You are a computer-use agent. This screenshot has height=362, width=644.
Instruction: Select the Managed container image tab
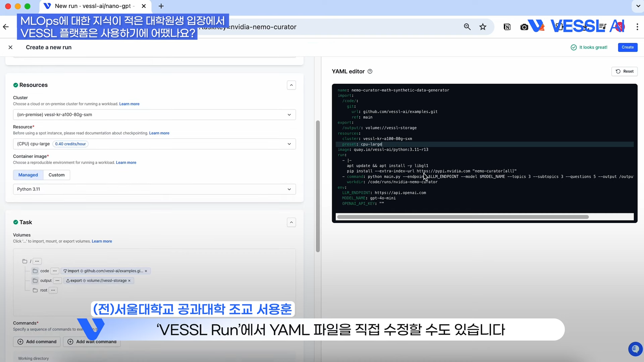tap(28, 175)
